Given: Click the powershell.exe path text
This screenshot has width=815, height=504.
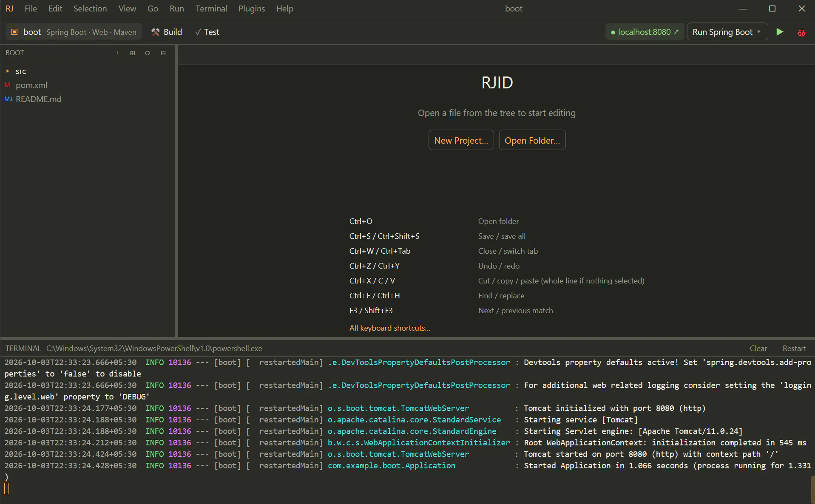Looking at the screenshot, I should coord(154,348).
